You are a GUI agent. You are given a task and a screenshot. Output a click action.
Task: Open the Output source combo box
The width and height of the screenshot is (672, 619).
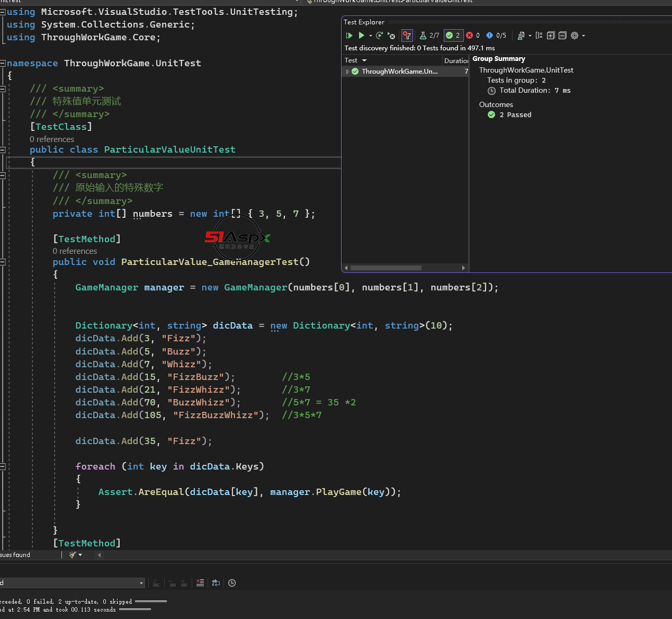point(72,583)
